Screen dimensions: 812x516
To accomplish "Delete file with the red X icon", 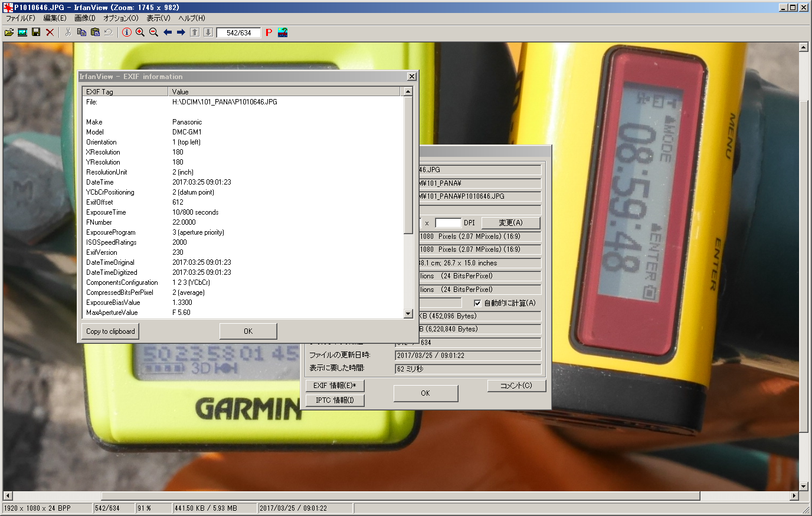I will [x=50, y=32].
